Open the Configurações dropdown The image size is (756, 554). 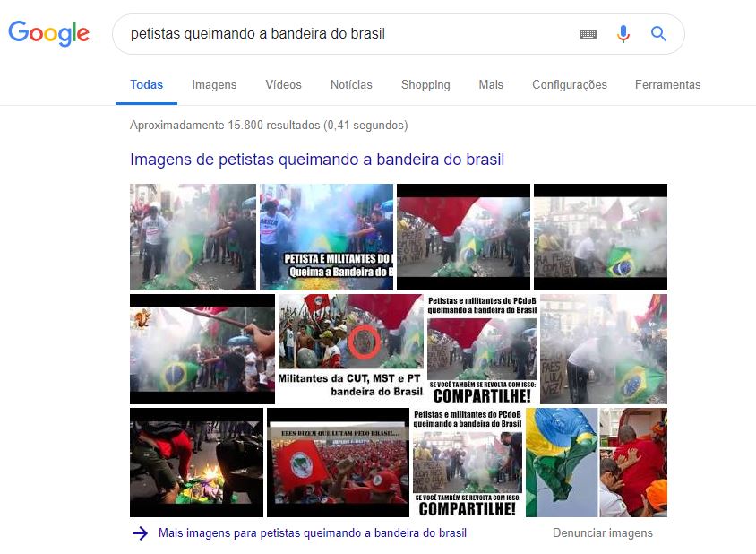tap(570, 84)
